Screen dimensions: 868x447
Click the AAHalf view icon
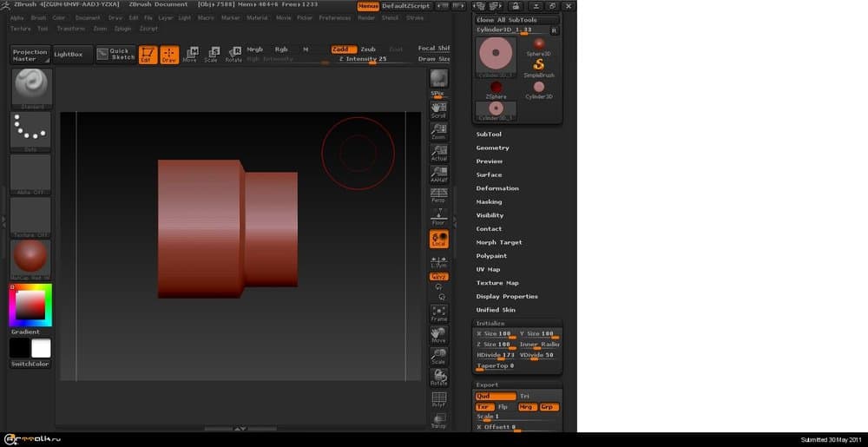(x=438, y=174)
